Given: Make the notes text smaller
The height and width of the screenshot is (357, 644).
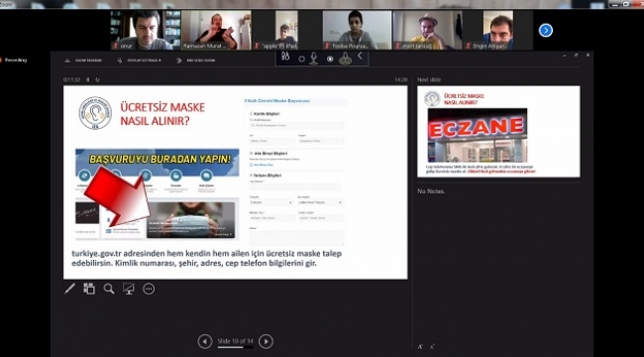Looking at the screenshot, I should [x=433, y=347].
